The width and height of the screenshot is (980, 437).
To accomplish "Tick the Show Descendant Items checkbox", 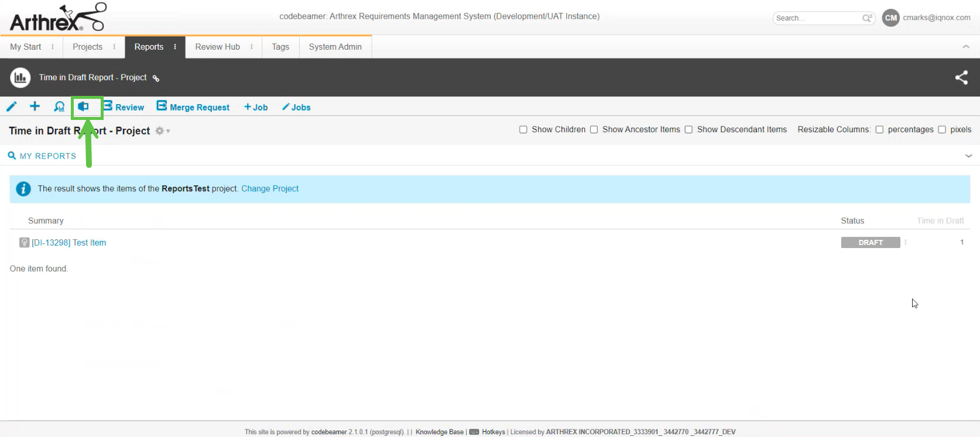I will [x=688, y=130].
